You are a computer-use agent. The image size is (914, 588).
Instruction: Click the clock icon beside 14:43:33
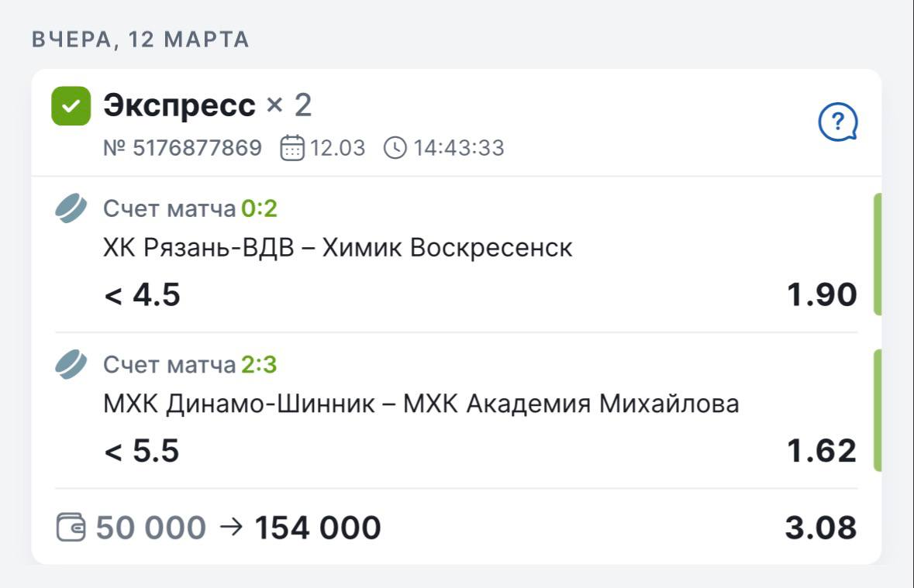click(395, 147)
